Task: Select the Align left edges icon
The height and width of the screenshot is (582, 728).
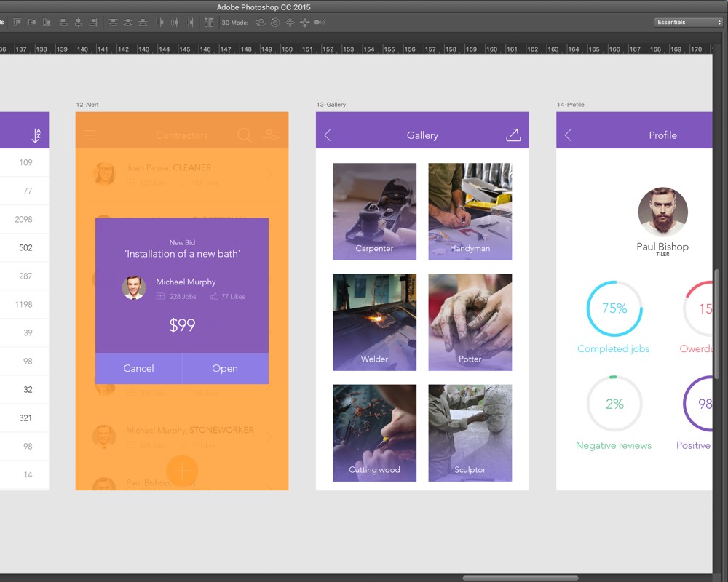Action: (63, 23)
